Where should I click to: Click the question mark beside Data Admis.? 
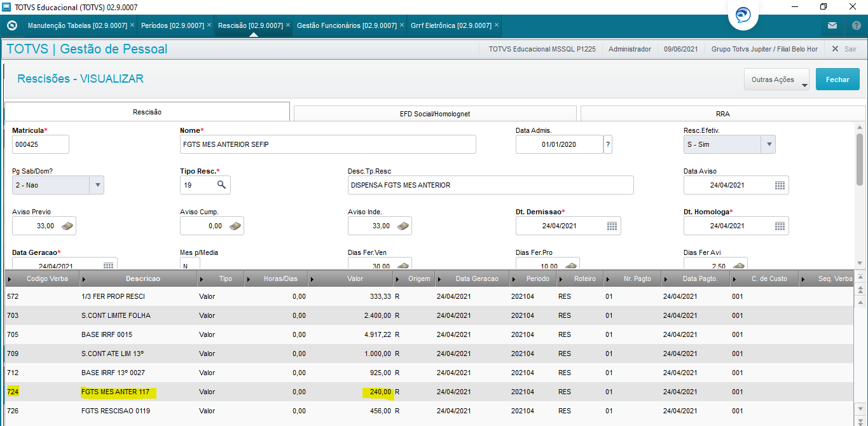(x=608, y=144)
